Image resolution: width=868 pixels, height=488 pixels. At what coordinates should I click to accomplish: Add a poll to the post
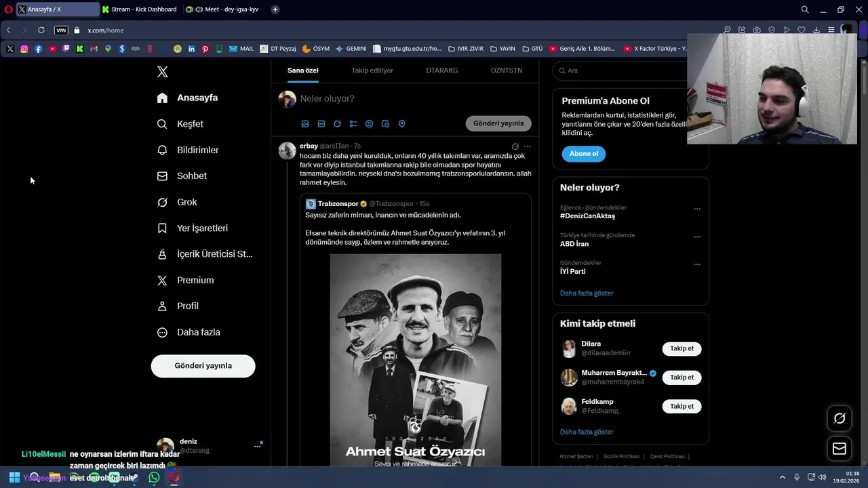pos(353,124)
